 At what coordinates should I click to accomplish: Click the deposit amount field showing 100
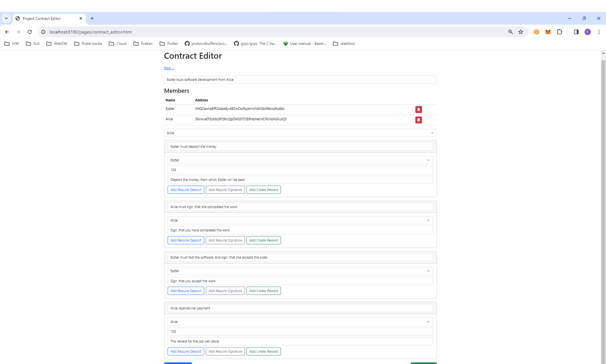coord(300,170)
